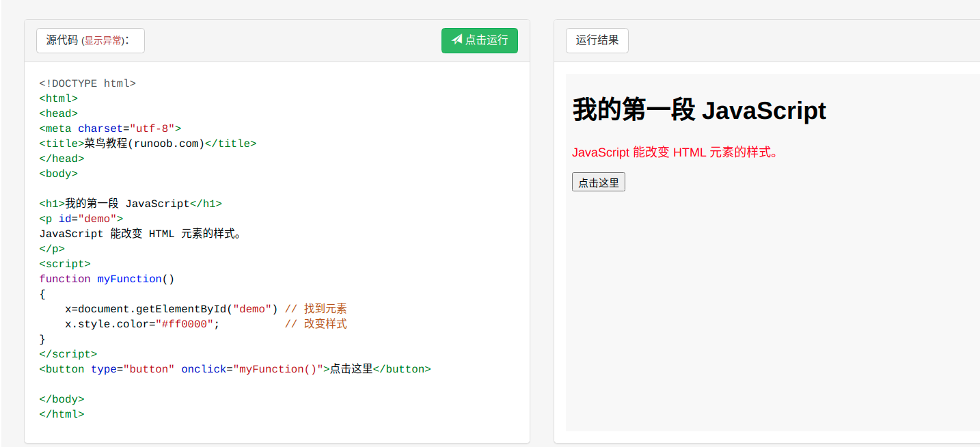Viewport: 980px width, 447px height.
Task: Click the <p id="demo"> line
Action: (81, 219)
